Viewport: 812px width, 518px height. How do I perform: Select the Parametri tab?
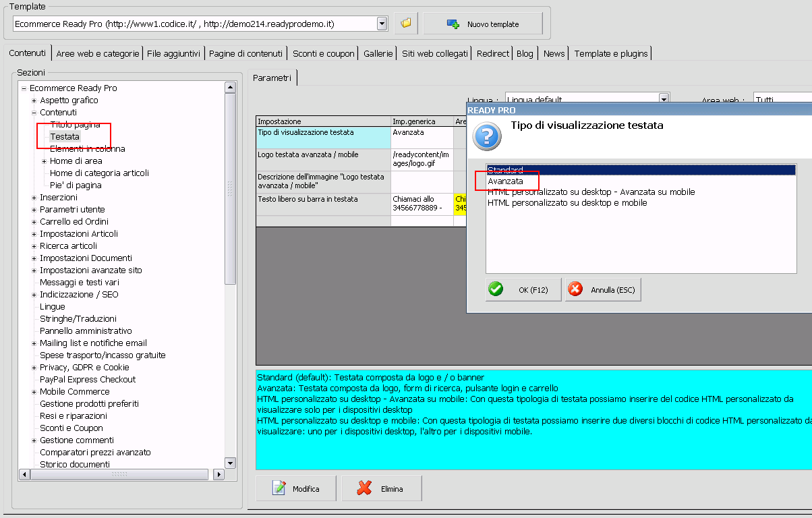pyautogui.click(x=272, y=78)
